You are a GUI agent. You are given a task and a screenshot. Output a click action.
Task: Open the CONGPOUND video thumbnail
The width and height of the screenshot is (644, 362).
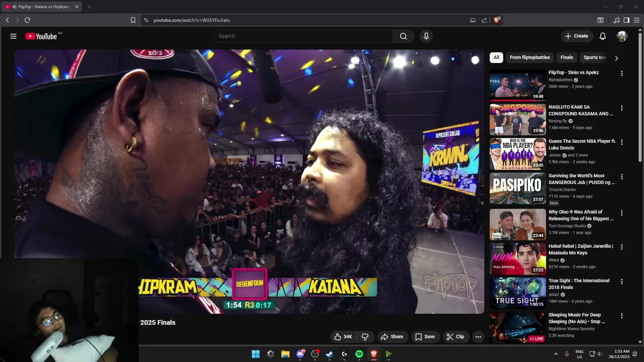coord(518,120)
